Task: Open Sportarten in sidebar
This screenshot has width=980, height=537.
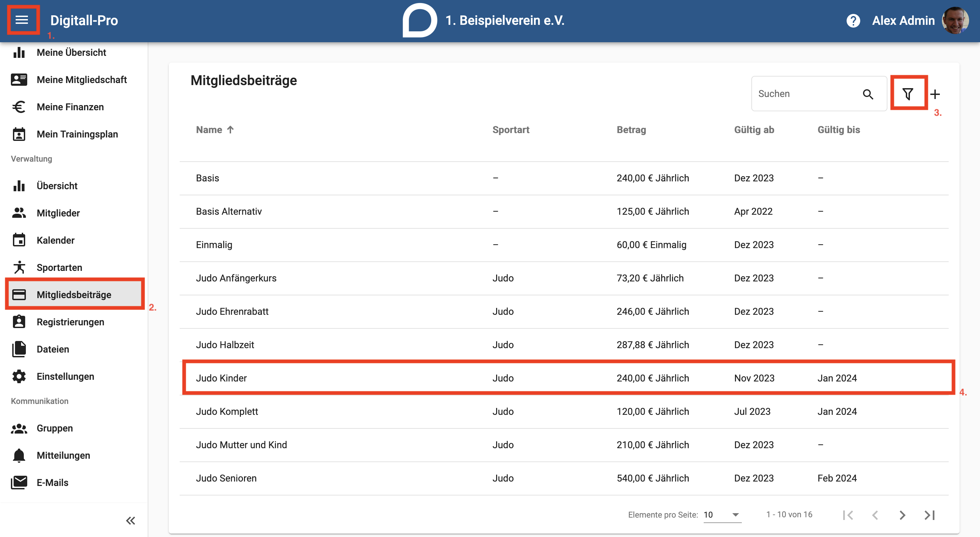Action: (74, 267)
